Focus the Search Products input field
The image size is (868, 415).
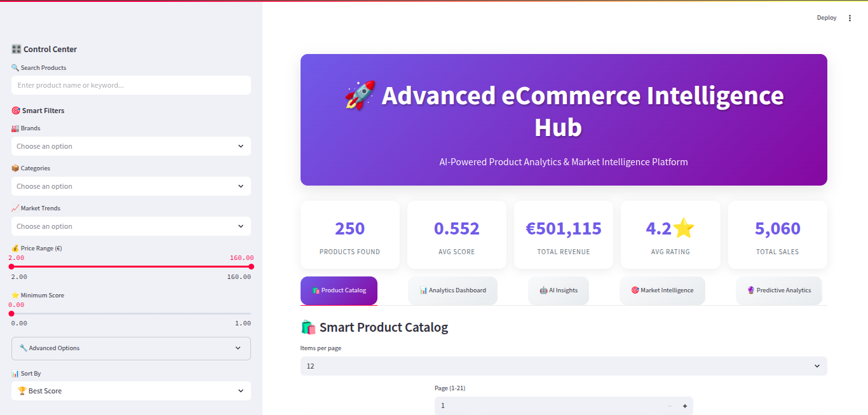coord(131,85)
